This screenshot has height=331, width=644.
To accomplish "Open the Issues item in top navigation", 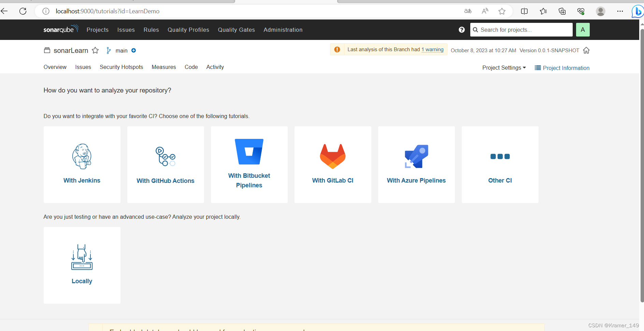I will (126, 30).
